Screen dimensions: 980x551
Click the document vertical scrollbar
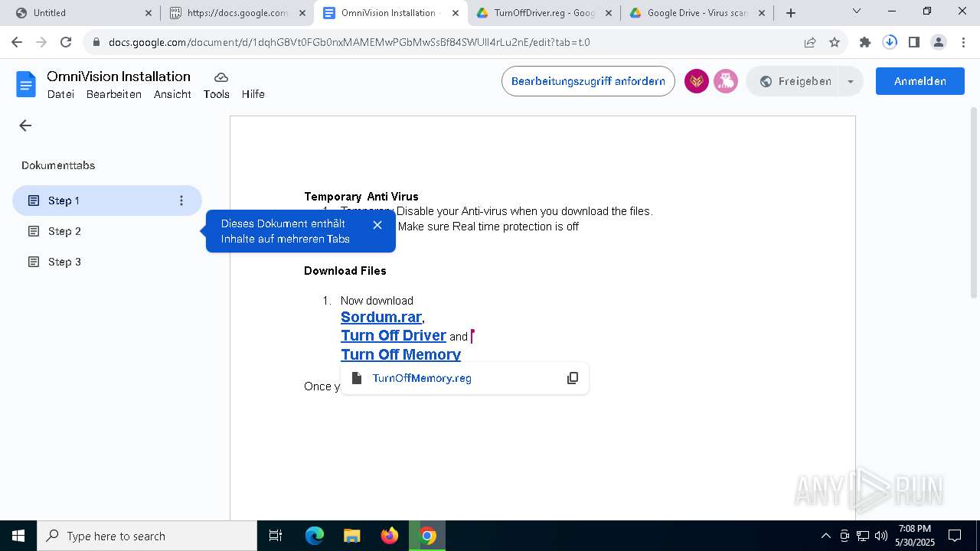tap(974, 203)
